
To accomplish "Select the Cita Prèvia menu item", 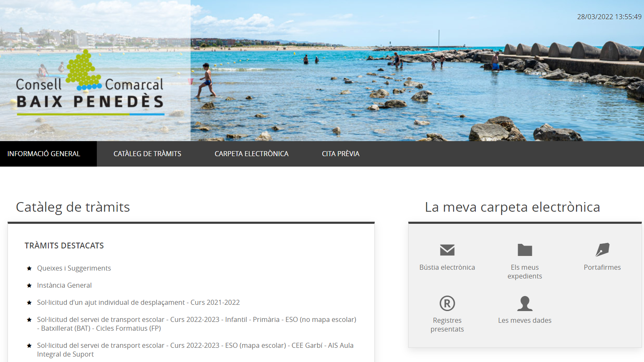I will 341,154.
